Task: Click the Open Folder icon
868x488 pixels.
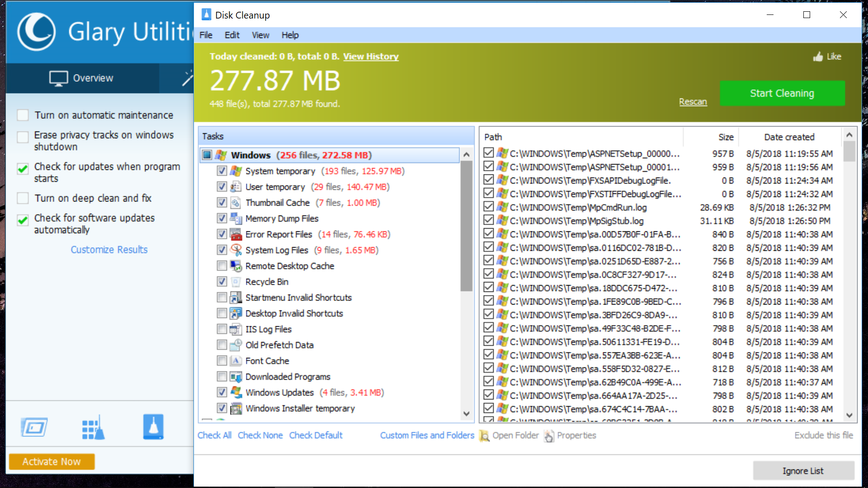Action: tap(484, 436)
